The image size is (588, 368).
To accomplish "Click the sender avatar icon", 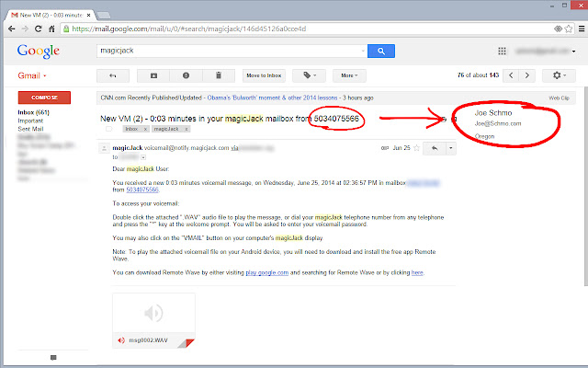I will [104, 148].
